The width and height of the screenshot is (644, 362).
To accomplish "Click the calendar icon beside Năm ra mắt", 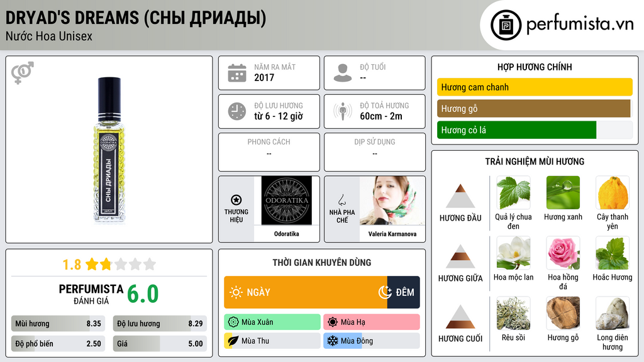I will [237, 73].
